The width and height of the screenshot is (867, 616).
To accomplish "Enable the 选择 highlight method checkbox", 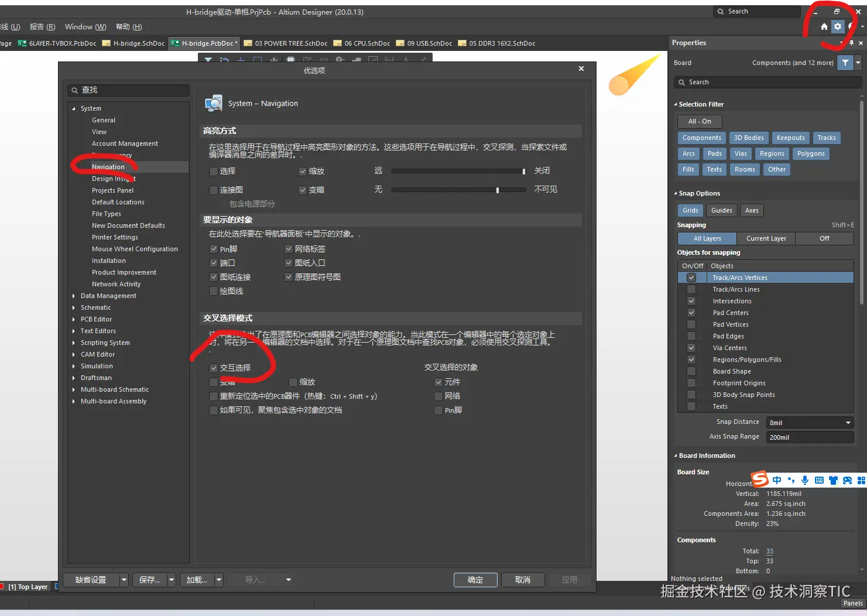I will (214, 172).
